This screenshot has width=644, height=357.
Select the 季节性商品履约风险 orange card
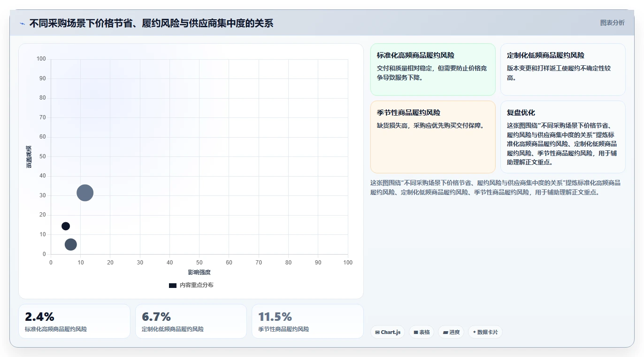click(433, 137)
